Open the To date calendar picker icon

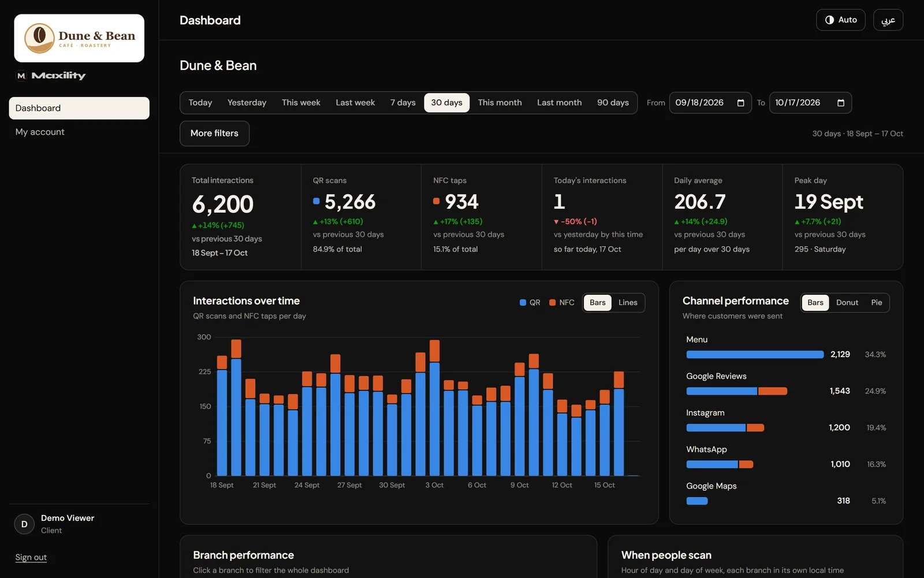841,103
